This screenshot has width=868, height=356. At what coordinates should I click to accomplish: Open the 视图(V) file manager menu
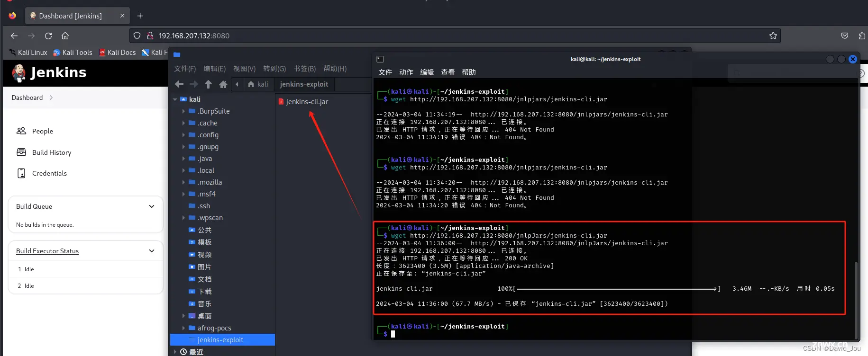244,69
